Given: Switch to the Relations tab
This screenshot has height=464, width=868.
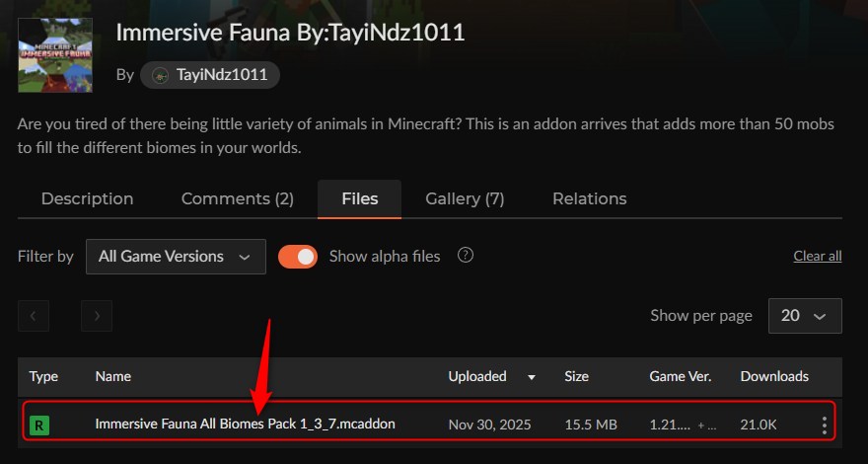Looking at the screenshot, I should [590, 198].
